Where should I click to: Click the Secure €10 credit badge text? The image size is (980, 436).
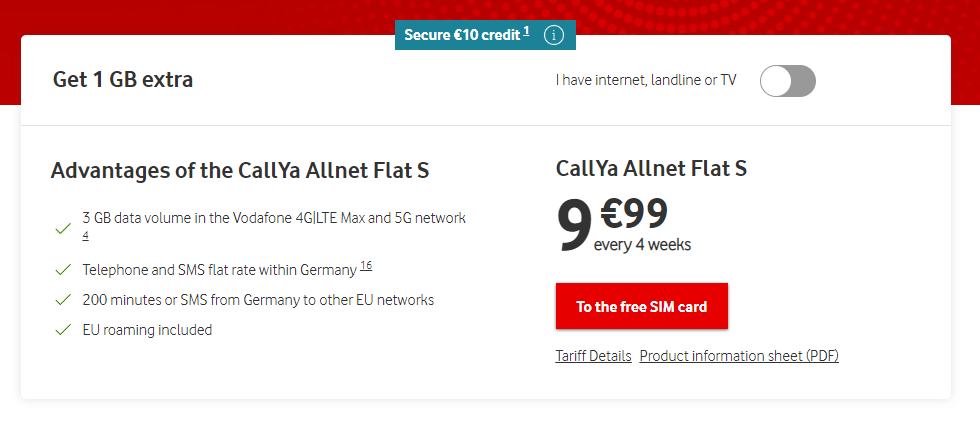461,35
